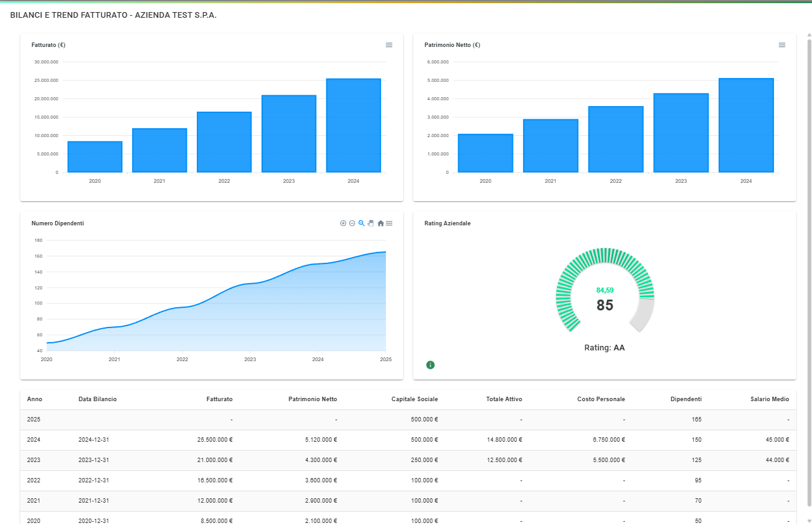Toggle zoom selection mode on Numero Dipendenti toolbar
812x530 pixels.
[361, 223]
